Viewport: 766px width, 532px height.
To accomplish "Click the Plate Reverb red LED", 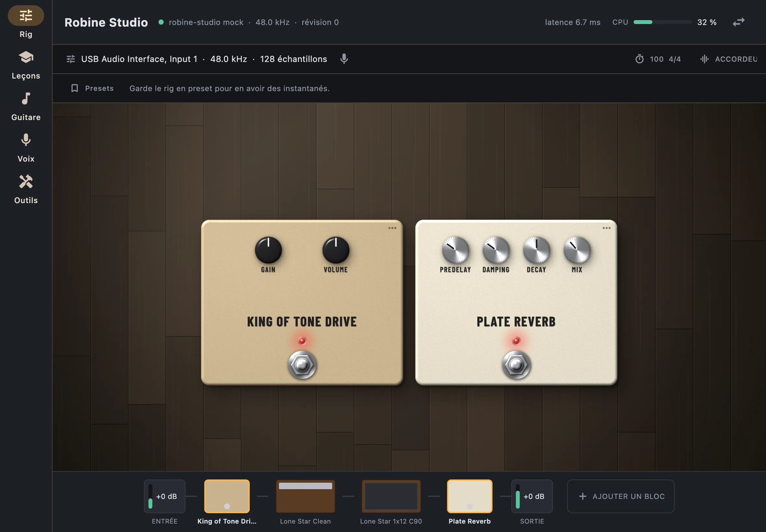I will click(x=516, y=341).
